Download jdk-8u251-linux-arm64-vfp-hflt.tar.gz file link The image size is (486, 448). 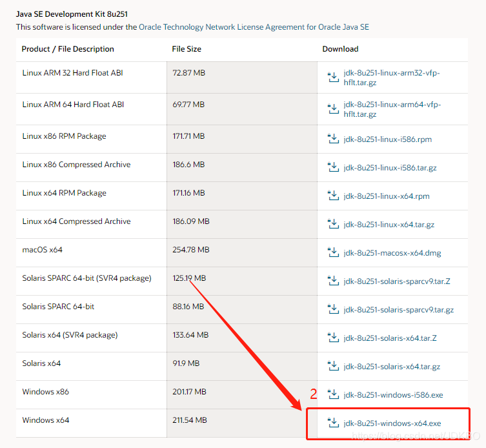(392, 109)
